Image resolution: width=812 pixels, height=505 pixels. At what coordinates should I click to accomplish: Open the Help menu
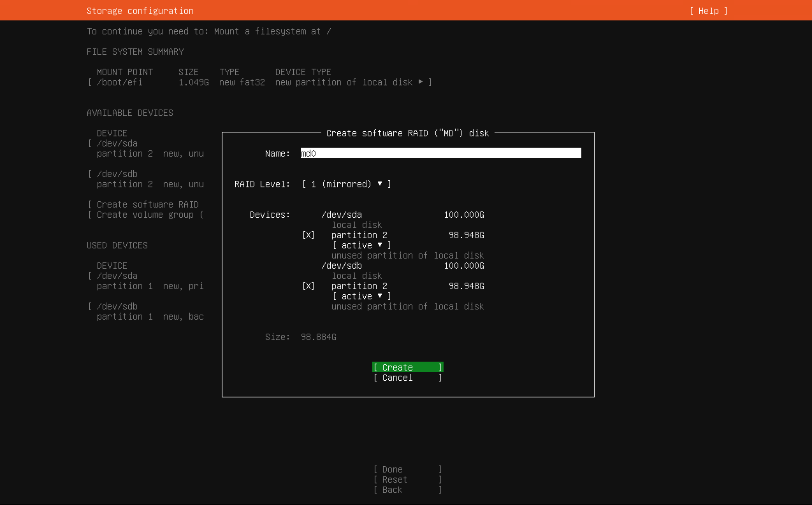pyautogui.click(x=709, y=11)
